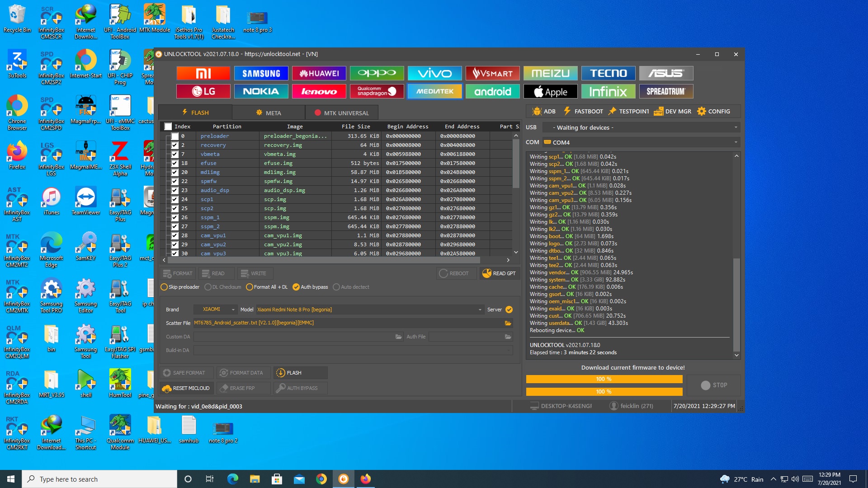Click partition table scroll-right arrow

508,260
